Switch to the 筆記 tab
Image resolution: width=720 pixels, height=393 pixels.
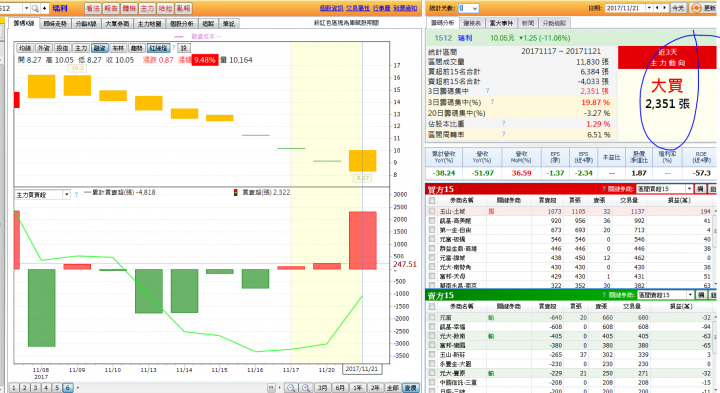228,23
